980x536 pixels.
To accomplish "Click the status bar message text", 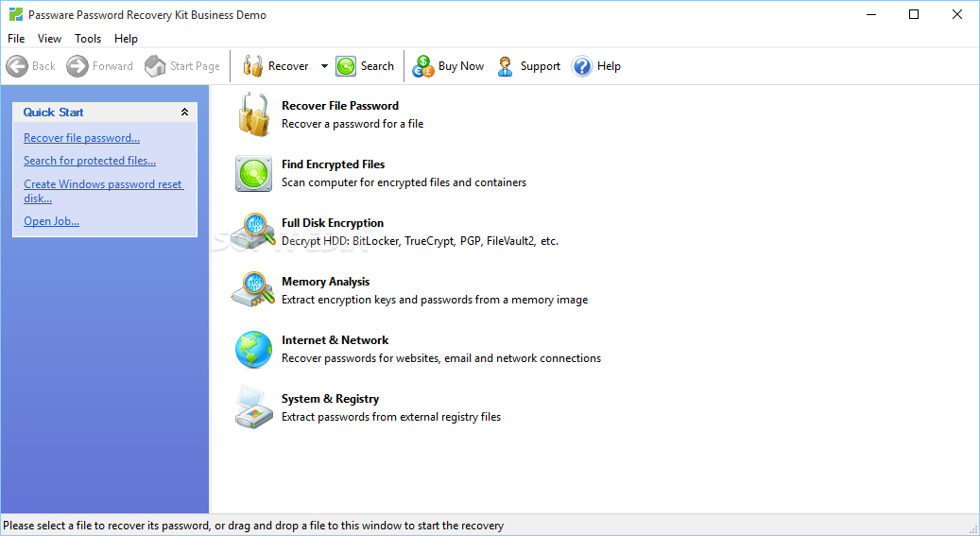I will click(x=253, y=526).
